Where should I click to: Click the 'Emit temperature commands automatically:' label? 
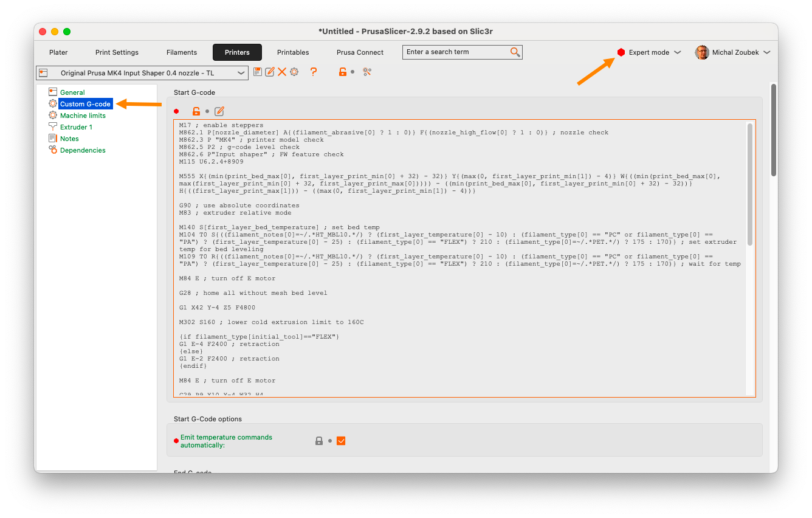click(226, 441)
